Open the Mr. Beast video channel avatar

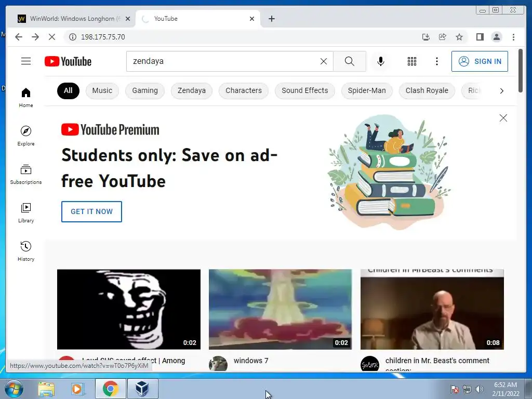pos(370,364)
